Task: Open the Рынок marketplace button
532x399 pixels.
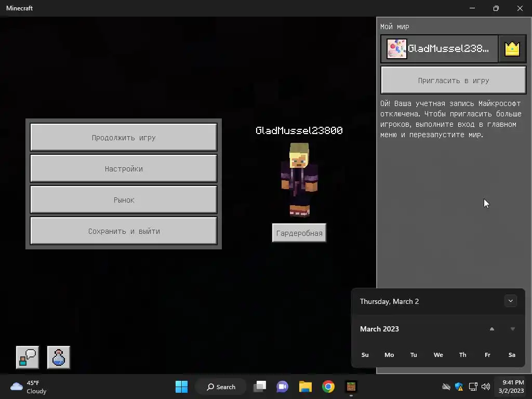Action: (124, 200)
